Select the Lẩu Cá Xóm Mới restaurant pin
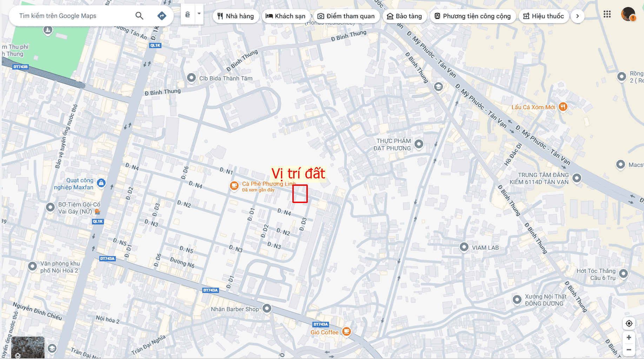This screenshot has width=644, height=359. 563,107
